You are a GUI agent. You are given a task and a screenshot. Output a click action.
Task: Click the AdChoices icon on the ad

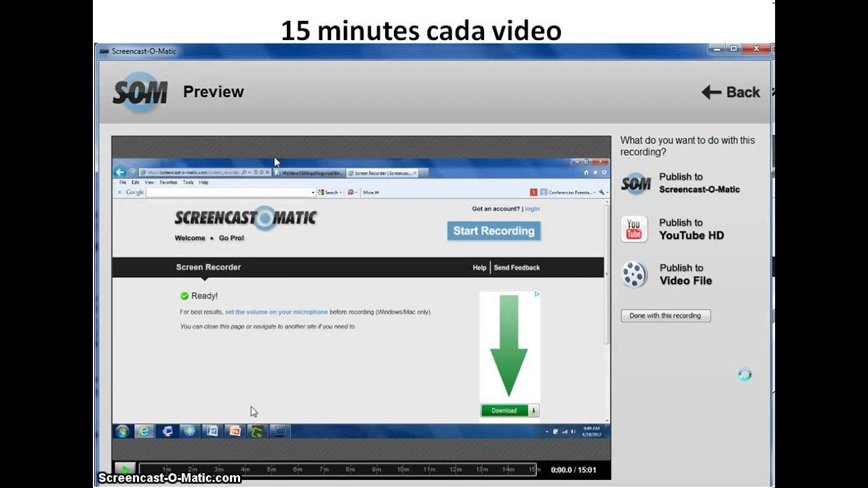click(x=536, y=295)
